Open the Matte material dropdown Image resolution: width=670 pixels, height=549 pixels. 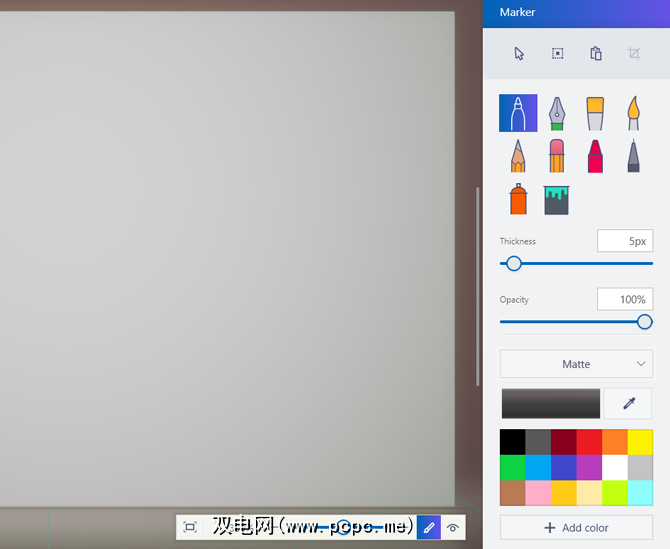point(576,364)
